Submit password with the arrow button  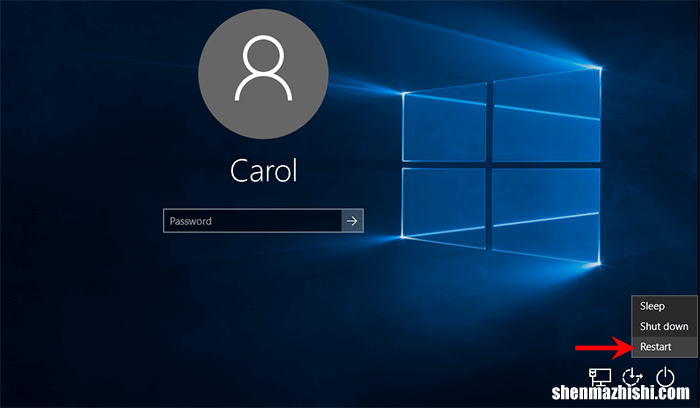(352, 221)
